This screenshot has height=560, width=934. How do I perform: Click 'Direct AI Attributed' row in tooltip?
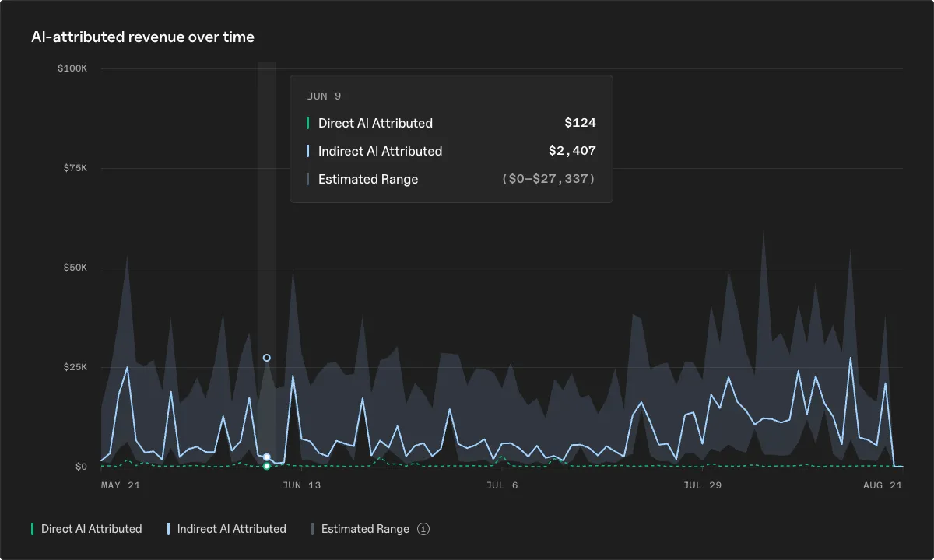(x=451, y=123)
